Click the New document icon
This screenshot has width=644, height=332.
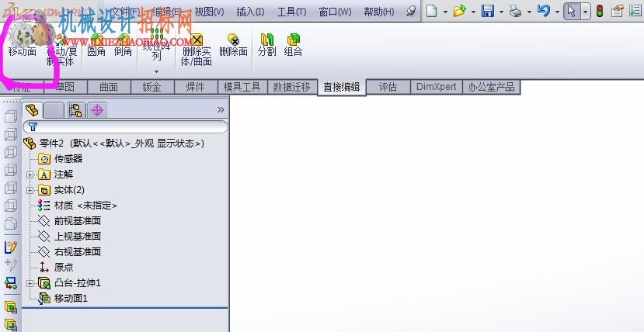(x=431, y=11)
